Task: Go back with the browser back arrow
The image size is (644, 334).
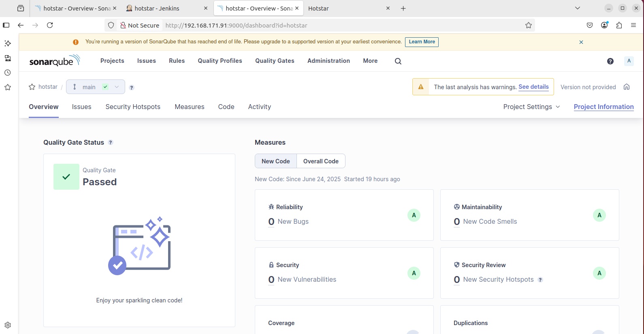Action: (21, 25)
